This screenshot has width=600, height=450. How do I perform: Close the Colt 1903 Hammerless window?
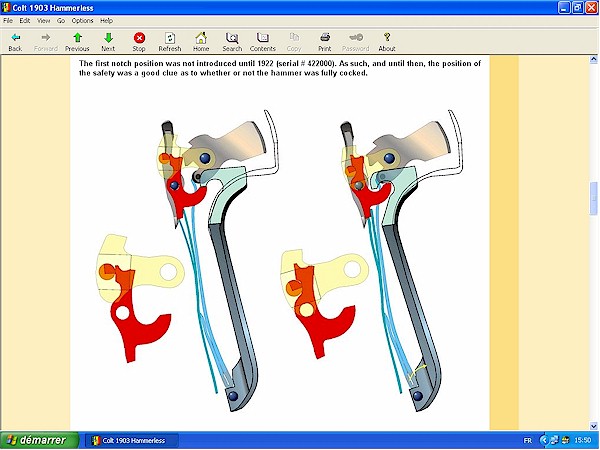[x=592, y=8]
